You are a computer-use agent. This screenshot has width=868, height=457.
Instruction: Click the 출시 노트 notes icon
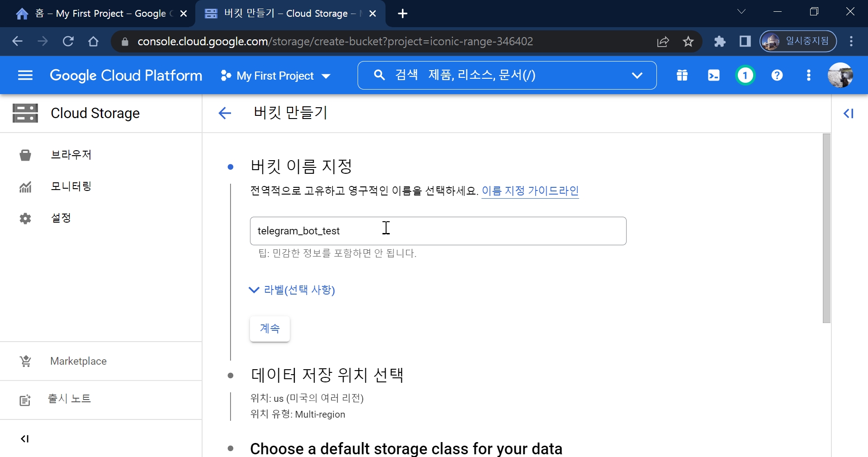pyautogui.click(x=25, y=400)
